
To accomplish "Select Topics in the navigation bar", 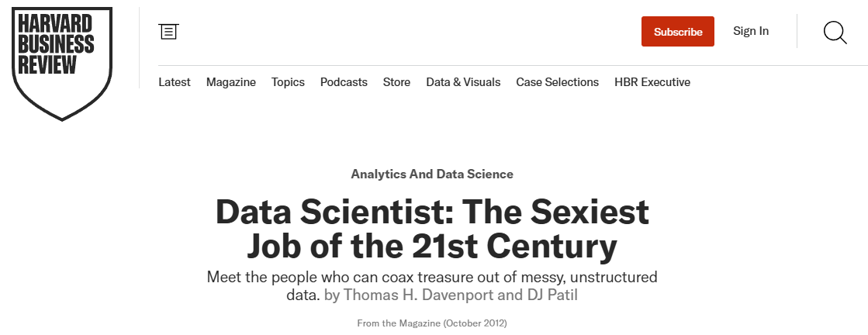I will [x=288, y=82].
